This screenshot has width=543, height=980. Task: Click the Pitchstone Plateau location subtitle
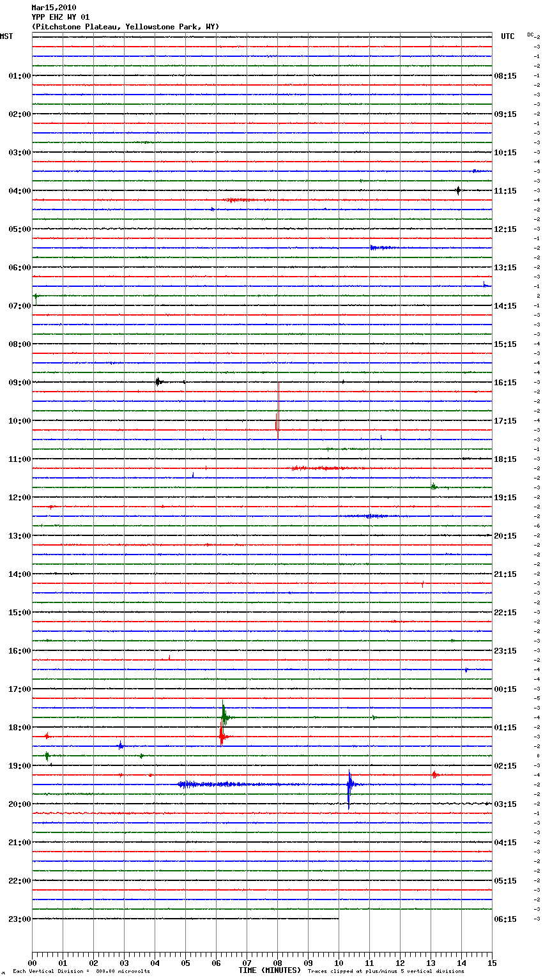tap(125, 27)
